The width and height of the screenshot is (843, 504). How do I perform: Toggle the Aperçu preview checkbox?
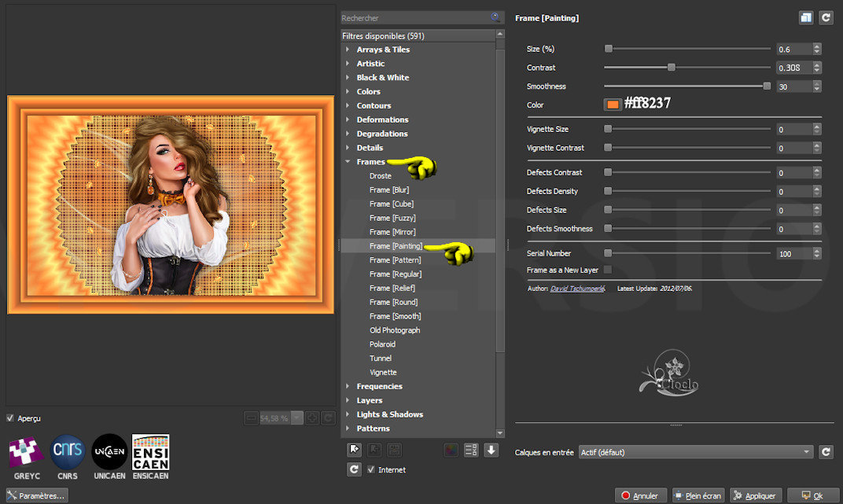(9, 418)
